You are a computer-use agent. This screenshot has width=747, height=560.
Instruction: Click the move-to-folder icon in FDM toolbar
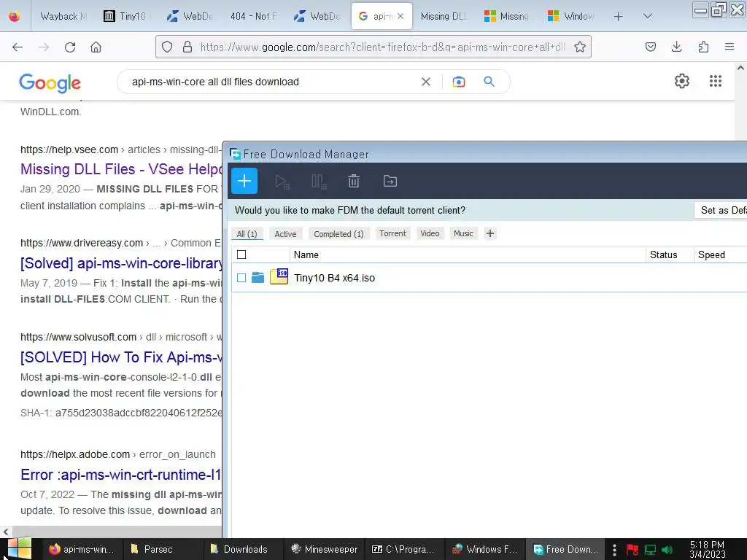coord(390,181)
